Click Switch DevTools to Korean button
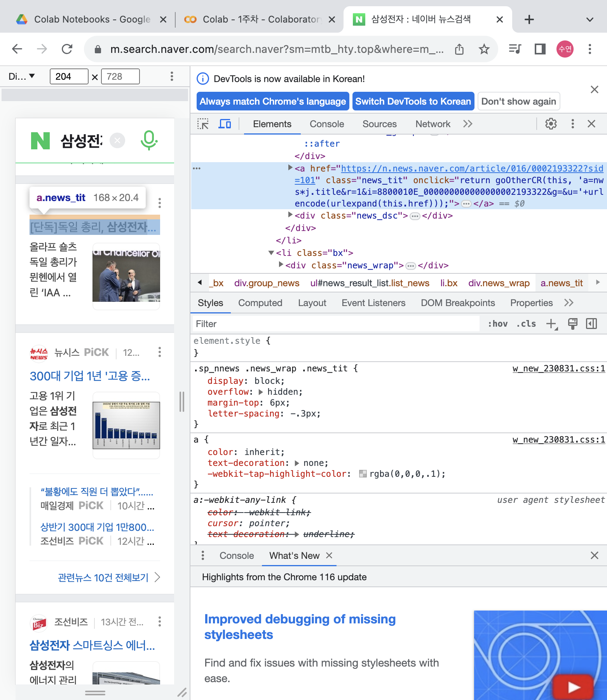Image resolution: width=607 pixels, height=700 pixels. (413, 101)
